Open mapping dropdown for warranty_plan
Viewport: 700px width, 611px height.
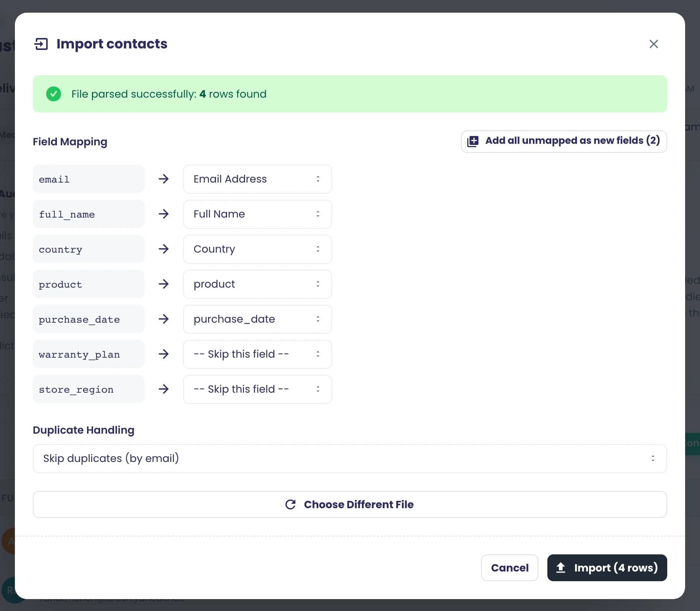click(257, 354)
